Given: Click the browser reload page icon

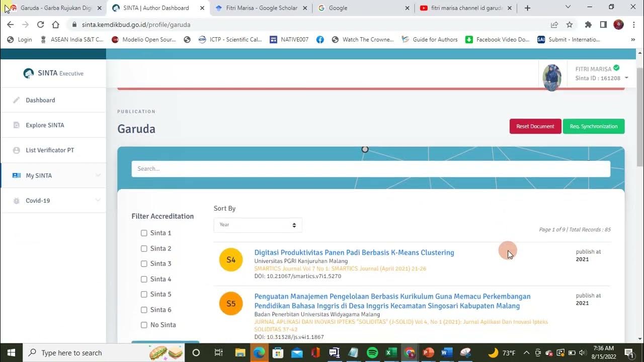Looking at the screenshot, I should pos(40,25).
